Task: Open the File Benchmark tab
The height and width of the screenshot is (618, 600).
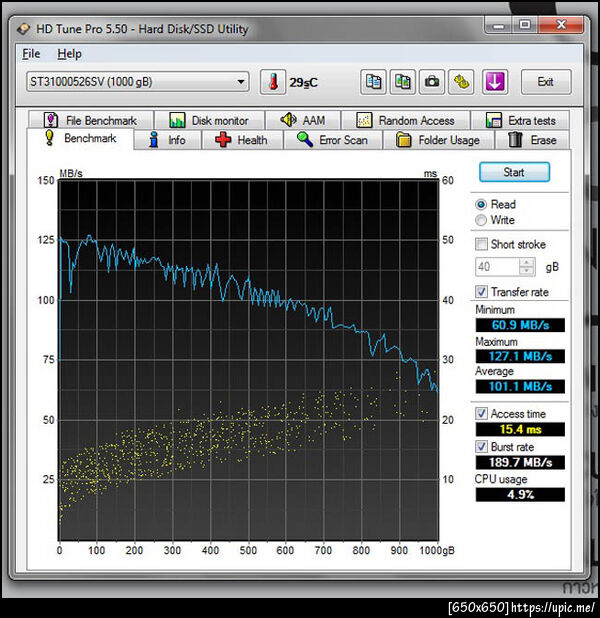Action: (91, 120)
